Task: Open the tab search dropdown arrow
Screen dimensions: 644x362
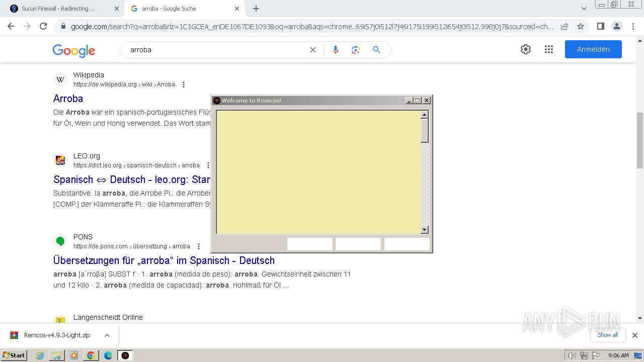Action: [x=584, y=9]
